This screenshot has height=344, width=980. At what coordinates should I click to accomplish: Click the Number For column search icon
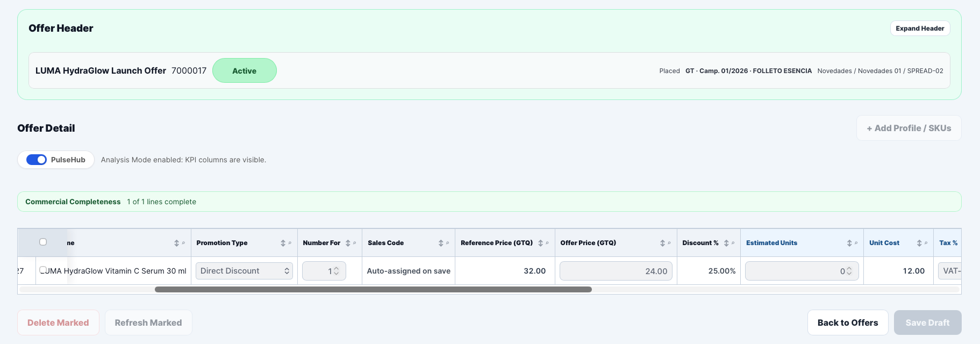click(x=354, y=243)
